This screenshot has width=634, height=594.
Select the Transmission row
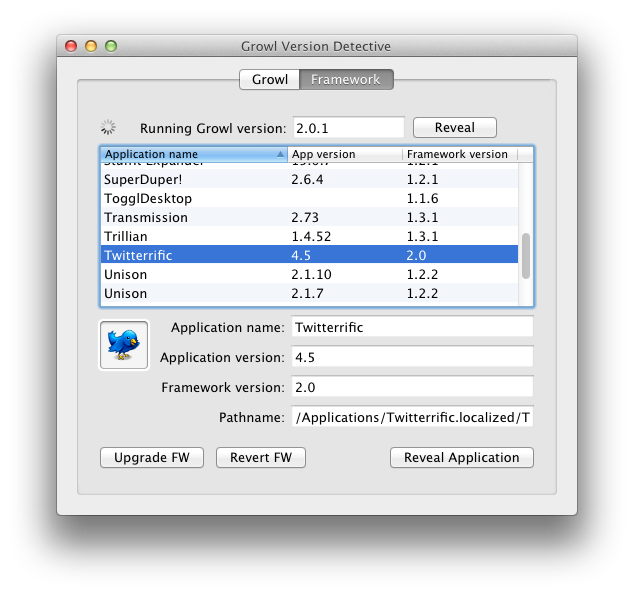309,217
